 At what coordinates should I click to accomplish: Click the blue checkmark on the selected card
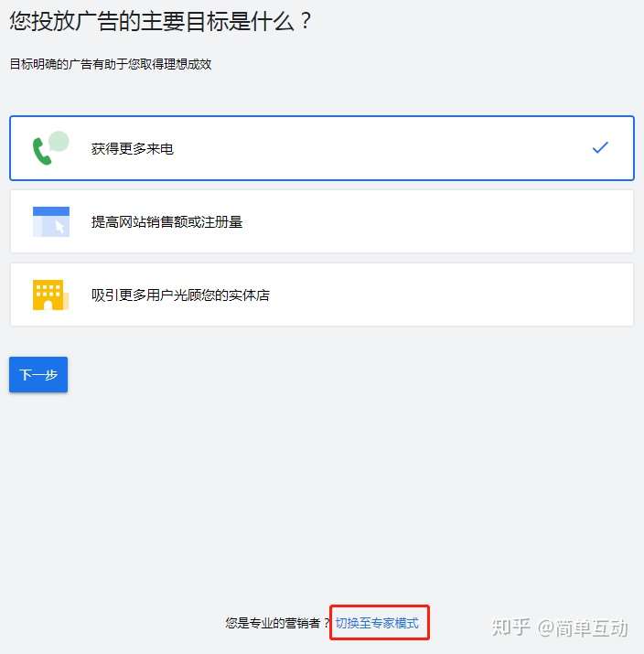pyautogui.click(x=600, y=147)
